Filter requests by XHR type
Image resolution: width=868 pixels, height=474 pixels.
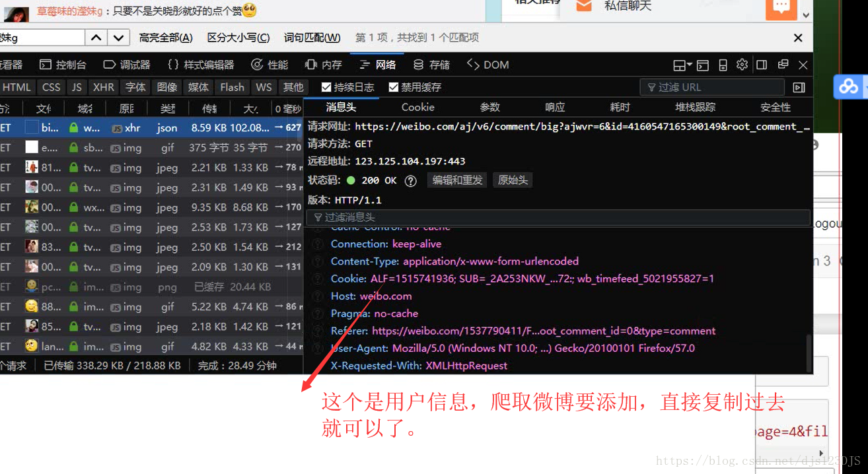pos(104,87)
